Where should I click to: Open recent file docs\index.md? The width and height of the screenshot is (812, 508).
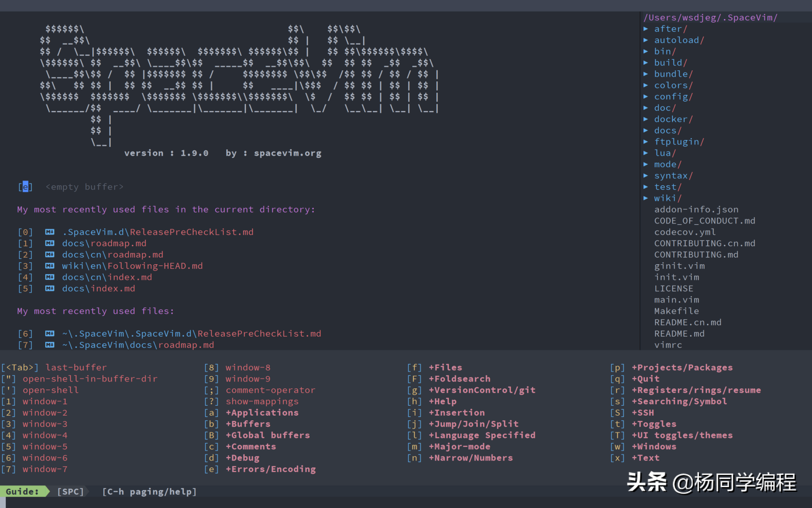tap(99, 288)
